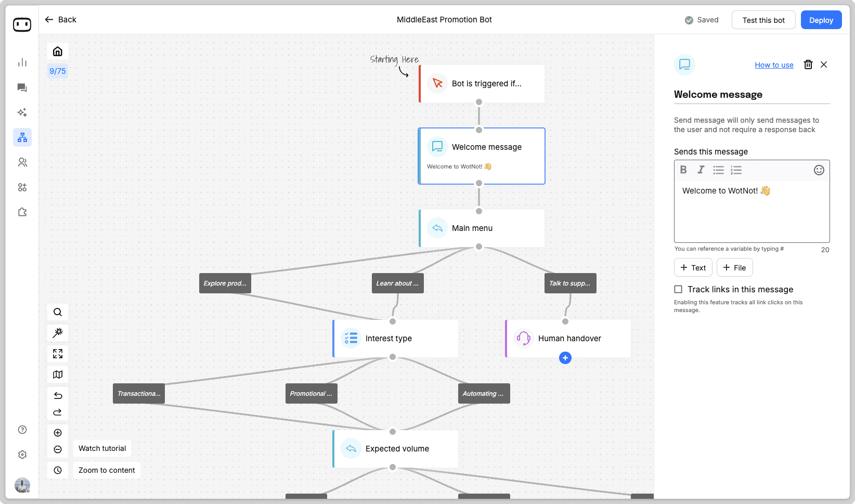This screenshot has width=855, height=504.
Task: Click the version history clock icon
Action: [58, 470]
